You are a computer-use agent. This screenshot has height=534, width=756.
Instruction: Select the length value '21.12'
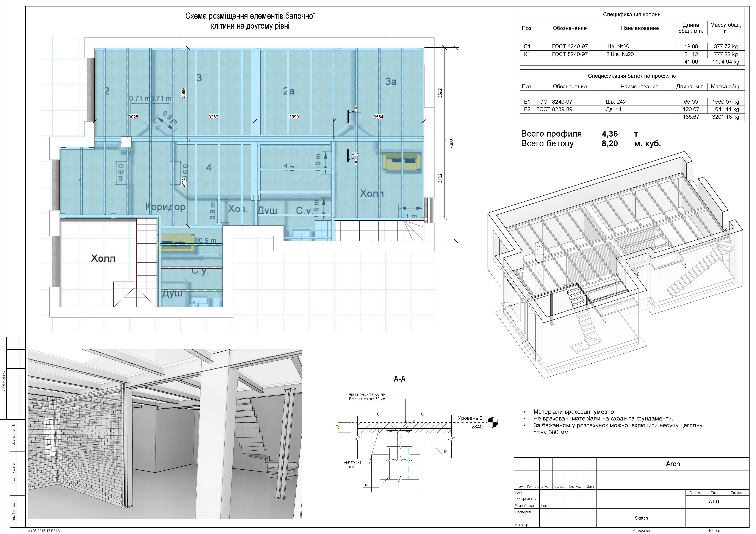(x=691, y=54)
